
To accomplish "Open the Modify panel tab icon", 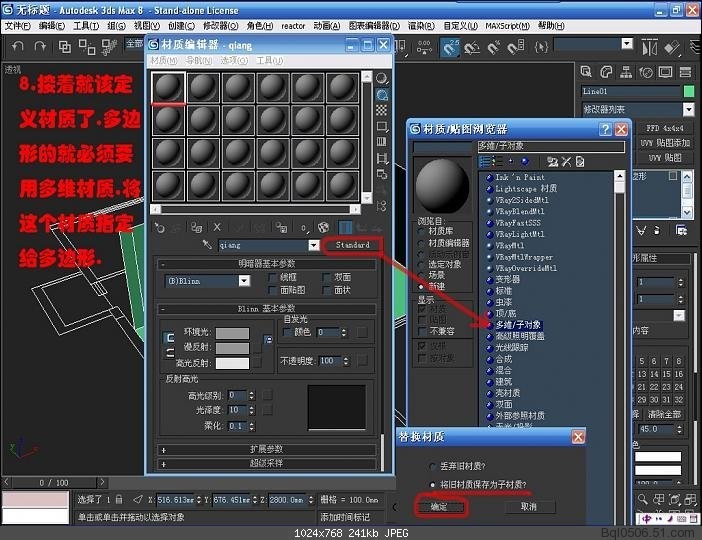I will coord(606,72).
